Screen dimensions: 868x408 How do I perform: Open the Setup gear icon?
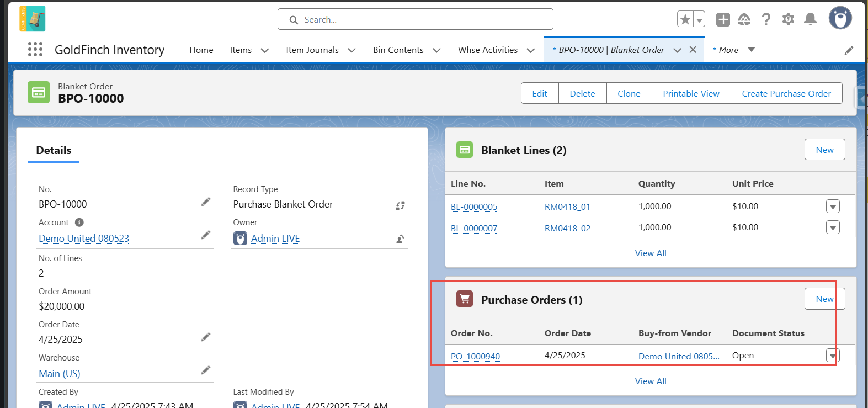click(788, 19)
